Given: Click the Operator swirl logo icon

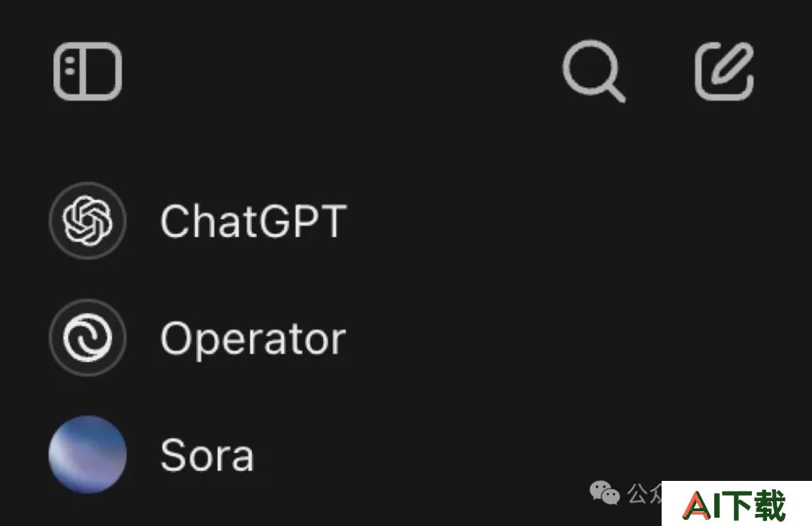Looking at the screenshot, I should (x=87, y=337).
